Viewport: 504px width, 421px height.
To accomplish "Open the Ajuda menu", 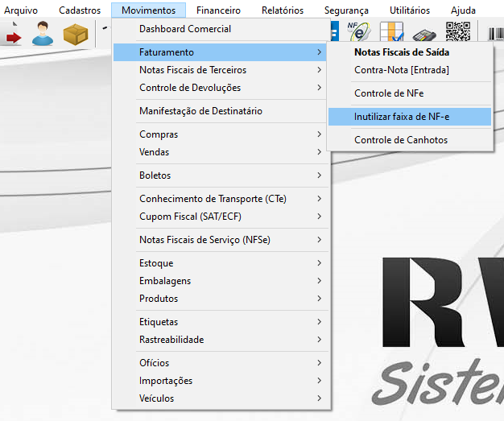I will pos(463,10).
